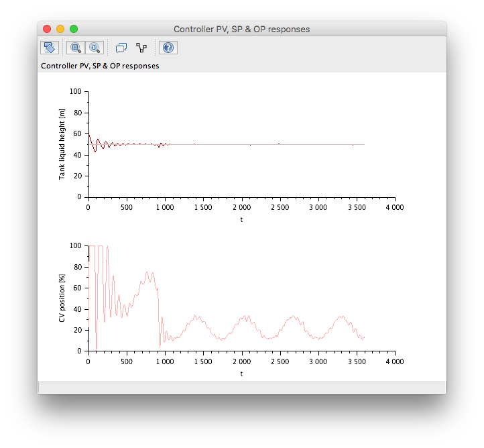The image size is (484, 448).
Task: Click '4 000' tick on tank height plot
Action: point(395,207)
